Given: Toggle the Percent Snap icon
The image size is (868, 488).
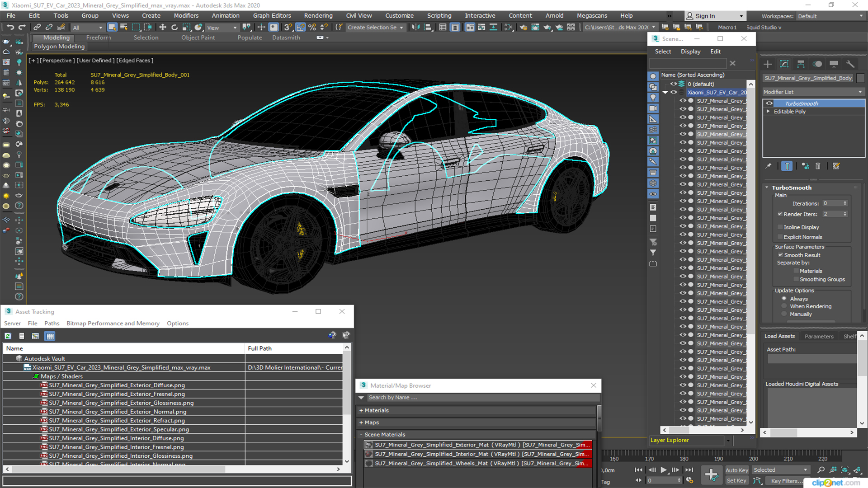Looking at the screenshot, I should pos(312,28).
